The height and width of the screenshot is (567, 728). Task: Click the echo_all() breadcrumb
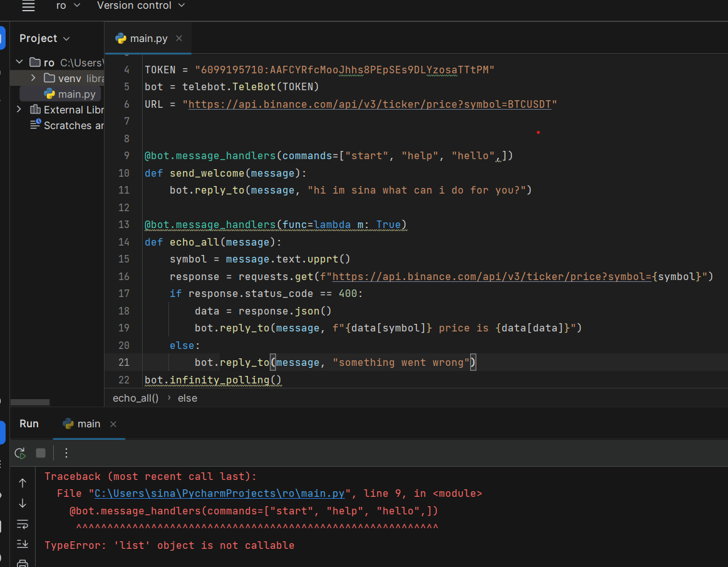(135, 398)
